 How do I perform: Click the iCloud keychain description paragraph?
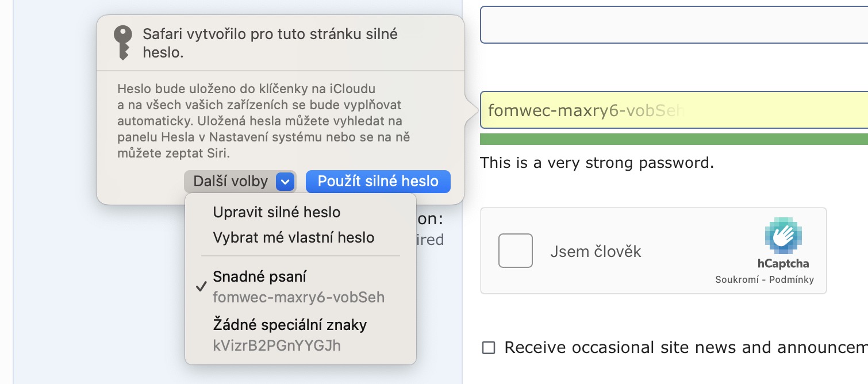click(x=263, y=121)
